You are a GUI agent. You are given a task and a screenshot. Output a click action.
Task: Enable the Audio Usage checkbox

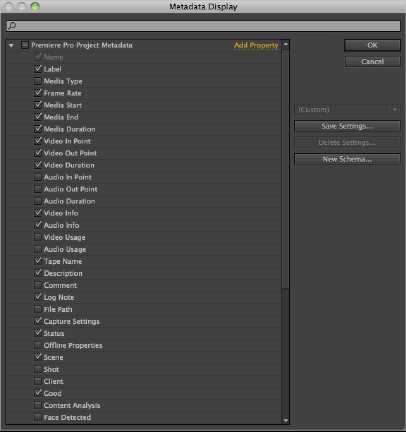(x=38, y=249)
